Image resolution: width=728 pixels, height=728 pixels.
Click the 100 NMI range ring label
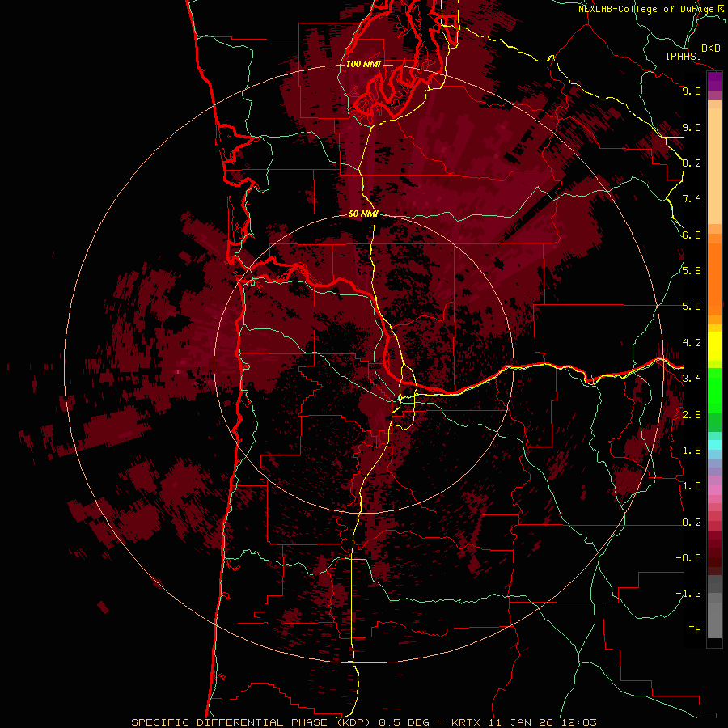363,64
